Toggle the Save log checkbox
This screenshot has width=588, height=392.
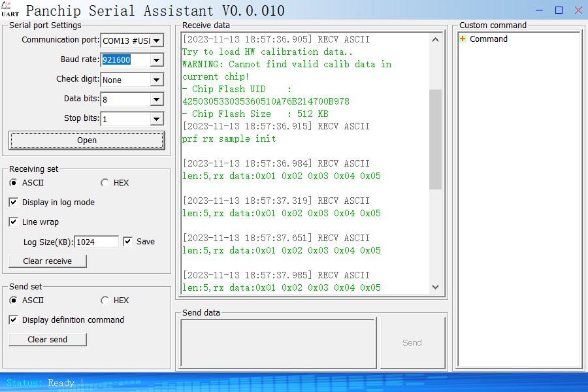(x=128, y=241)
